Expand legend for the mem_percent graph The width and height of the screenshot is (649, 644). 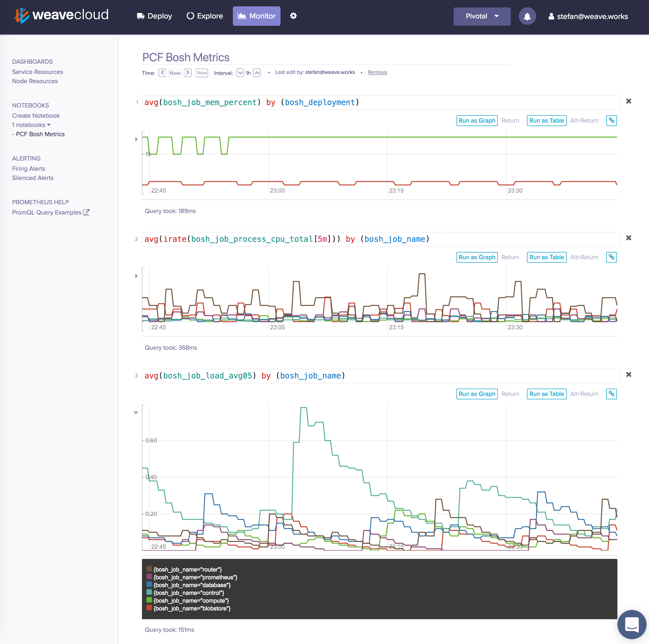point(136,139)
